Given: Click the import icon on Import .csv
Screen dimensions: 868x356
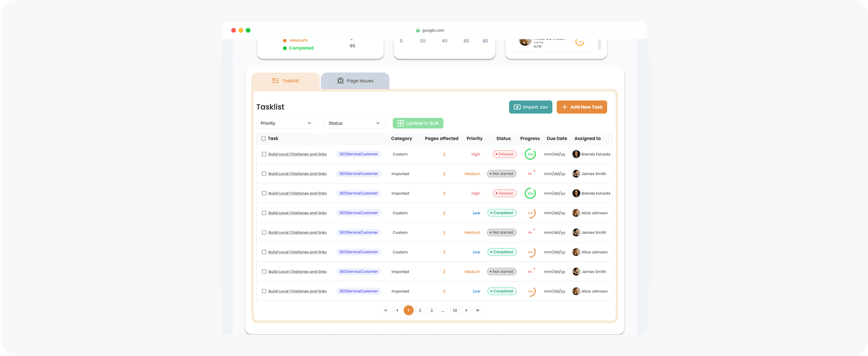Looking at the screenshot, I should point(517,107).
